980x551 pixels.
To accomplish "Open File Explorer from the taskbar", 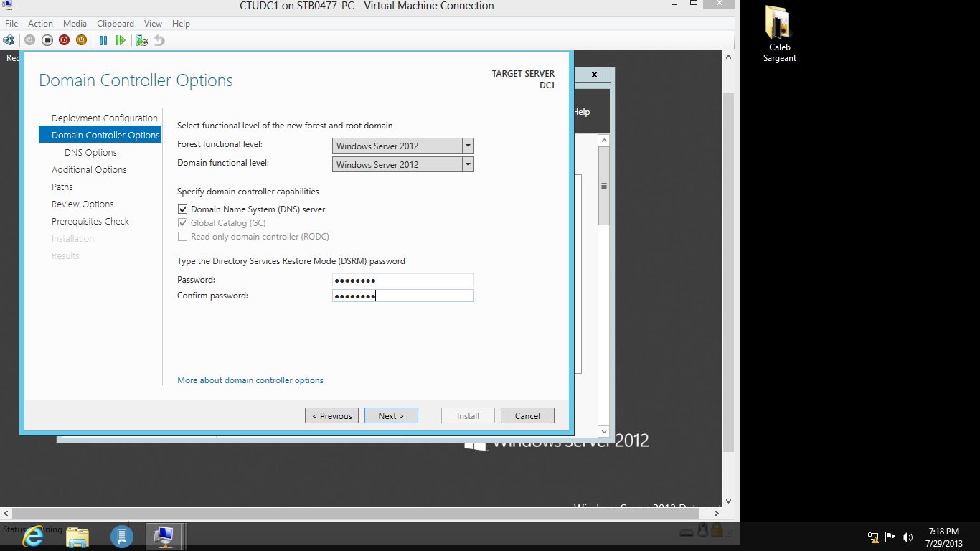I will tap(77, 536).
